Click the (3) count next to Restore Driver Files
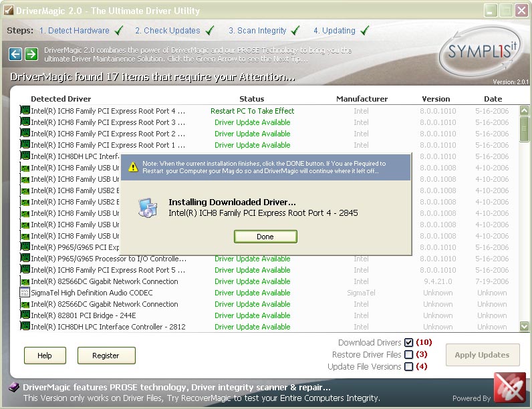 (x=422, y=354)
